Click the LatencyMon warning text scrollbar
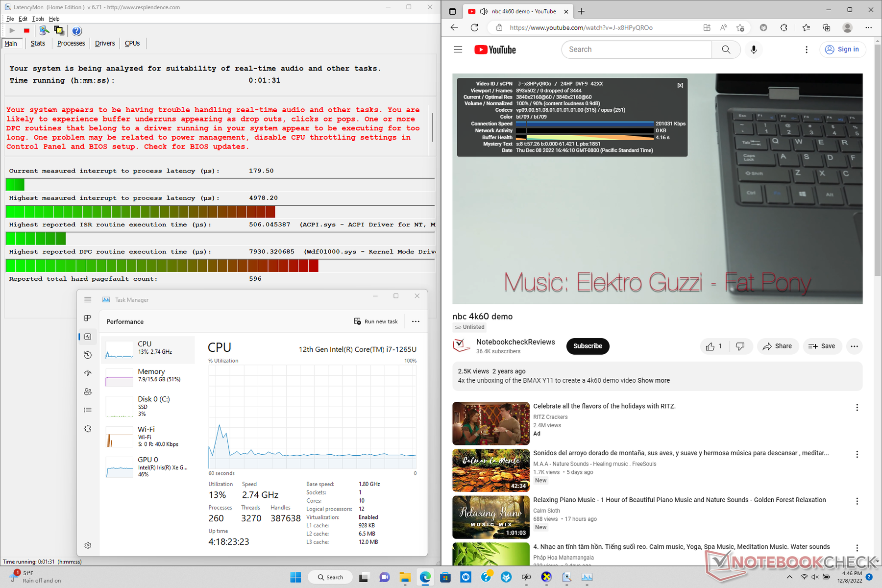 pos(432,127)
